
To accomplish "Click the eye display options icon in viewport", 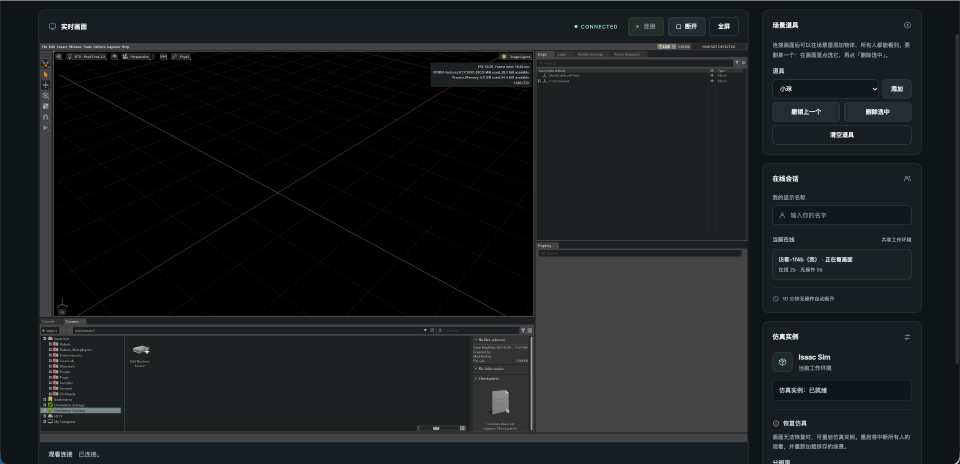I will 114,56.
